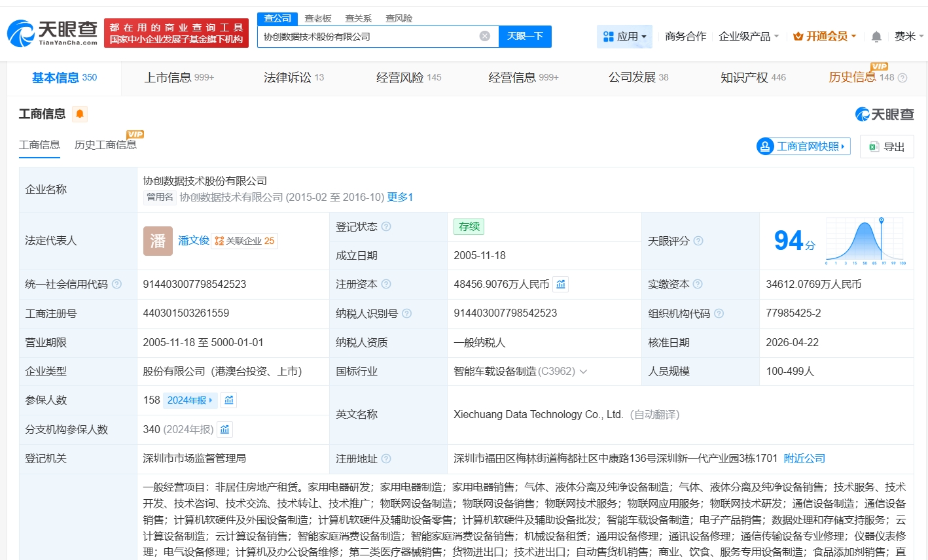Switch to the 法律诉讼 tab
The image size is (928, 560).
(293, 78)
